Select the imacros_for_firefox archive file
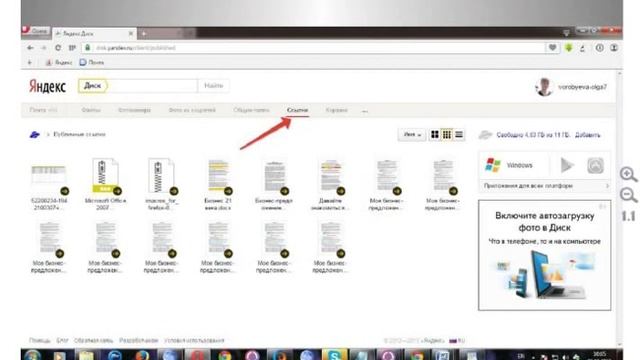The width and height of the screenshot is (640, 360). (161, 176)
